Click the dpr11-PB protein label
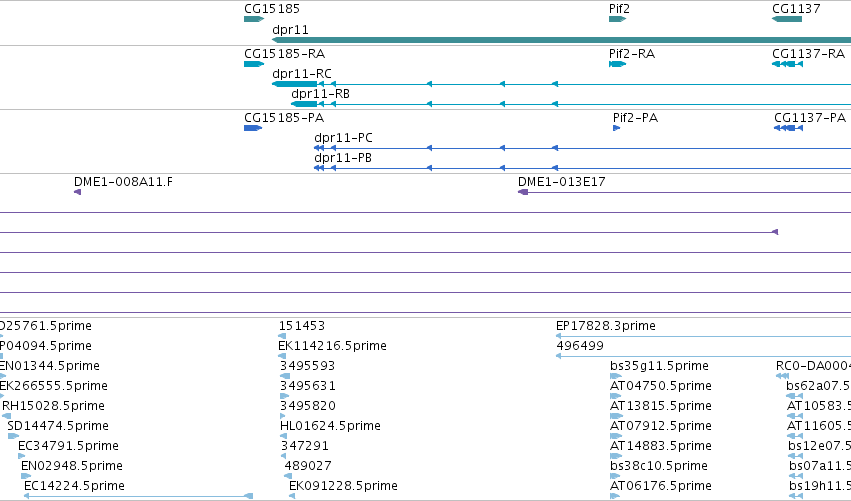 (x=343, y=158)
